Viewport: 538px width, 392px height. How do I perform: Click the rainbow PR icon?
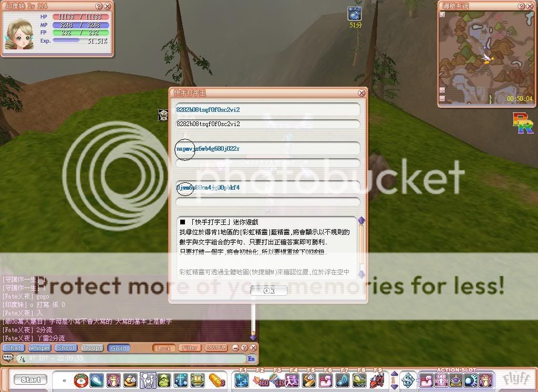tap(523, 123)
